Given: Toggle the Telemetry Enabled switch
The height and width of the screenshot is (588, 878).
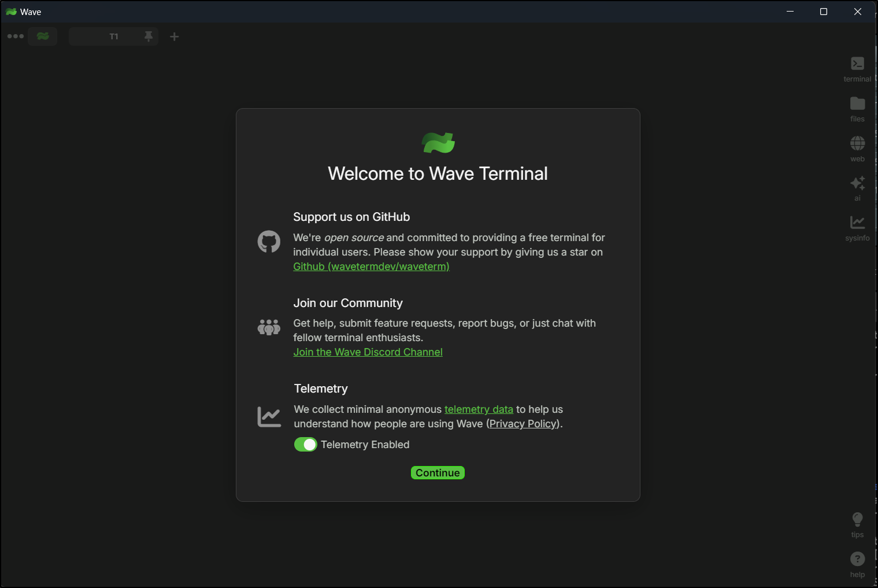Looking at the screenshot, I should (306, 445).
